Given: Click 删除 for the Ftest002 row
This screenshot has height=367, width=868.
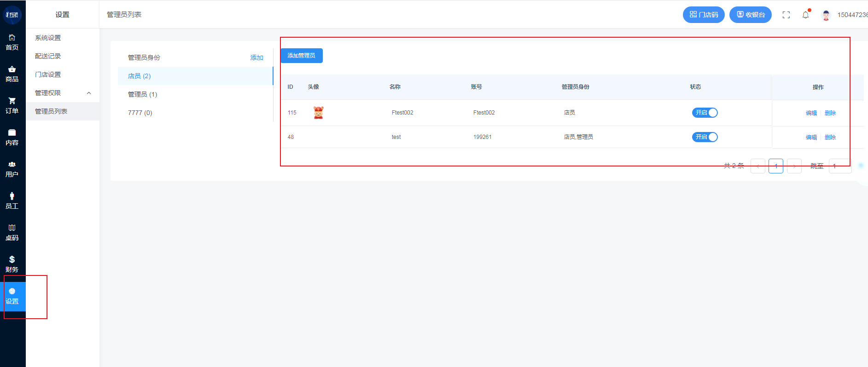Looking at the screenshot, I should pos(830,113).
